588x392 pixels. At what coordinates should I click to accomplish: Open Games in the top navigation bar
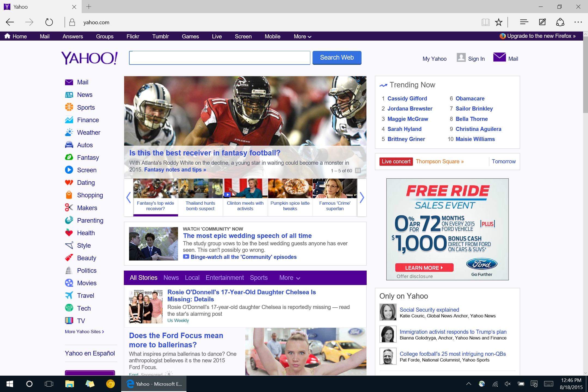tap(190, 36)
